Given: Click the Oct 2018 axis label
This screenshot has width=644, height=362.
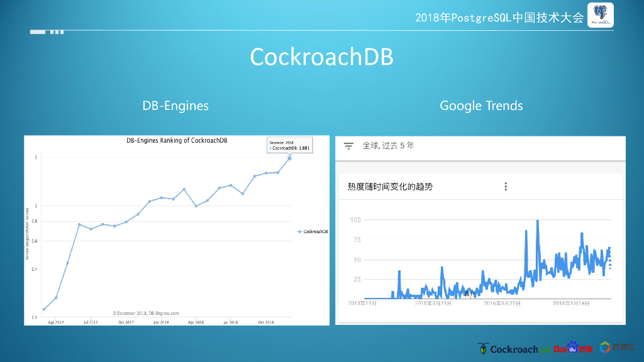Looking at the screenshot, I should (x=266, y=322).
